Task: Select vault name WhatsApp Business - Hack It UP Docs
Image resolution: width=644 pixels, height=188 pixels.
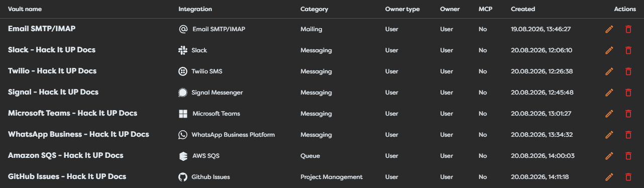Action: click(78, 134)
